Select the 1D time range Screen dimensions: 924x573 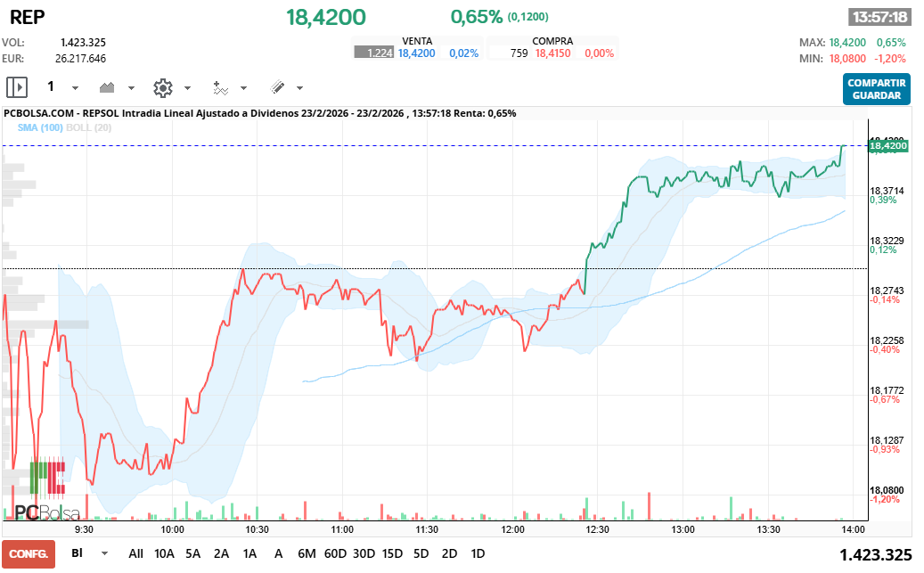[x=478, y=553]
